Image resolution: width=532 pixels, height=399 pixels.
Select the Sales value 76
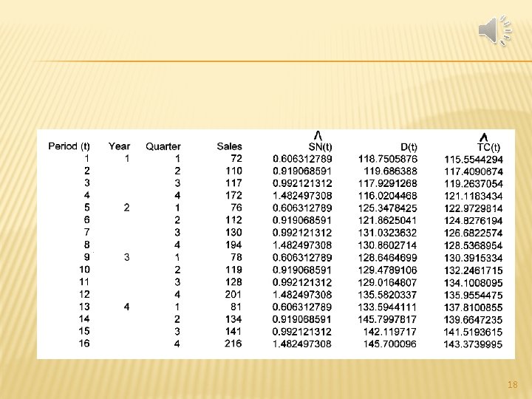coord(236,208)
